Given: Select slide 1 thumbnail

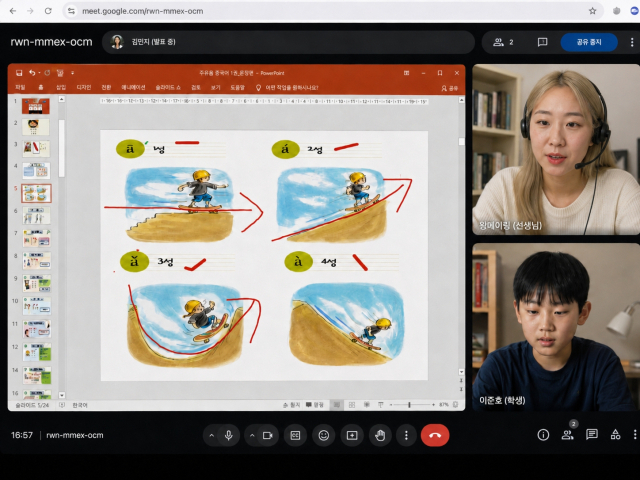Looking at the screenshot, I should coord(36,106).
